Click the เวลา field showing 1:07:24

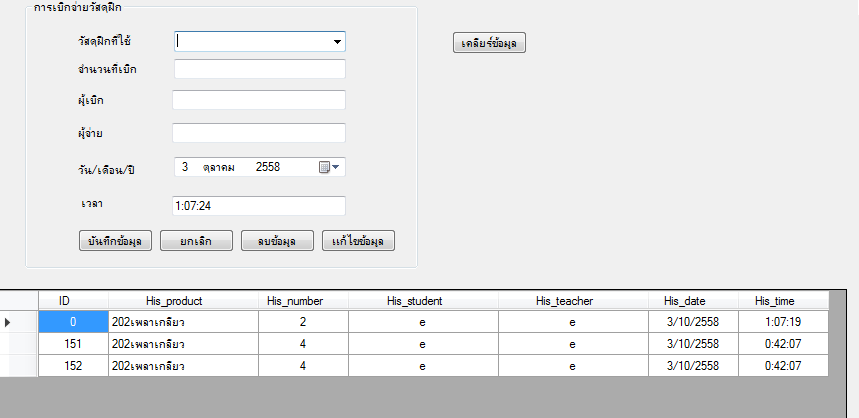pos(259,206)
